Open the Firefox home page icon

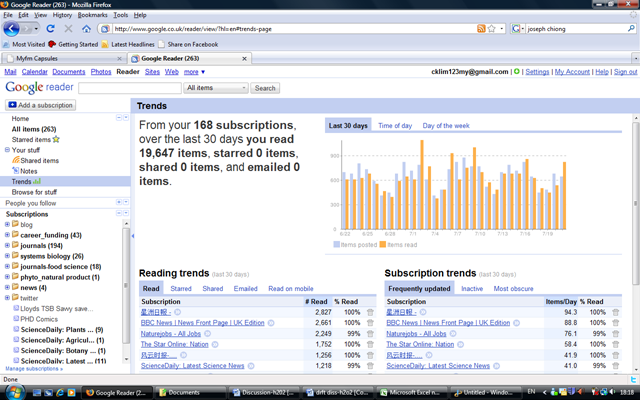[x=86, y=29]
